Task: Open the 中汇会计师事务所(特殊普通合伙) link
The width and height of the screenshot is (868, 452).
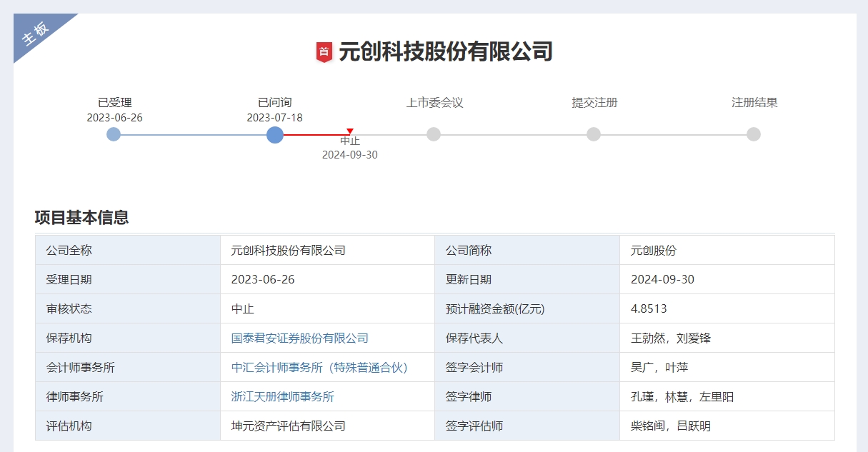Action: [x=319, y=368]
